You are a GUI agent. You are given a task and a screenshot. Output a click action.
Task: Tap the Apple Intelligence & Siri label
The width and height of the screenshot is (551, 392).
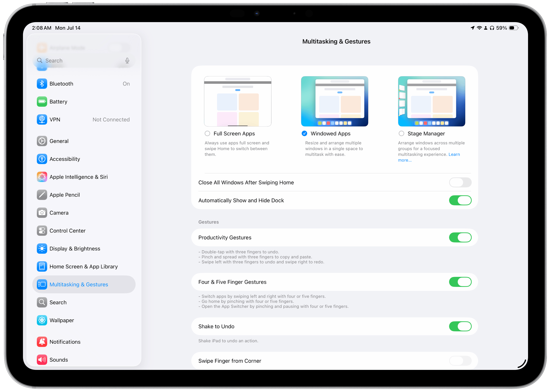pyautogui.click(x=78, y=177)
